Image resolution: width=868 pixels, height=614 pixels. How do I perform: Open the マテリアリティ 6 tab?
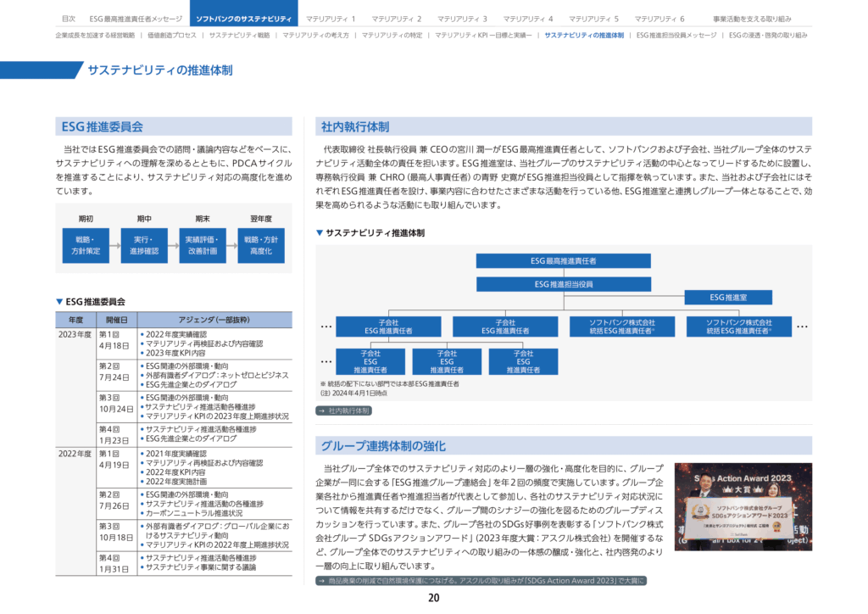click(x=659, y=19)
